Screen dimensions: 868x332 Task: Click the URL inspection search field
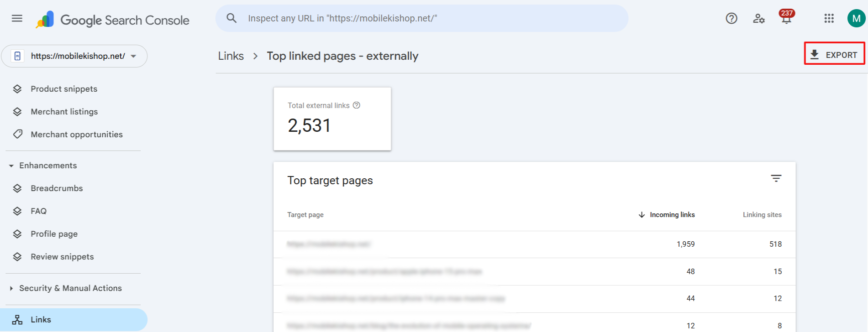pos(420,18)
